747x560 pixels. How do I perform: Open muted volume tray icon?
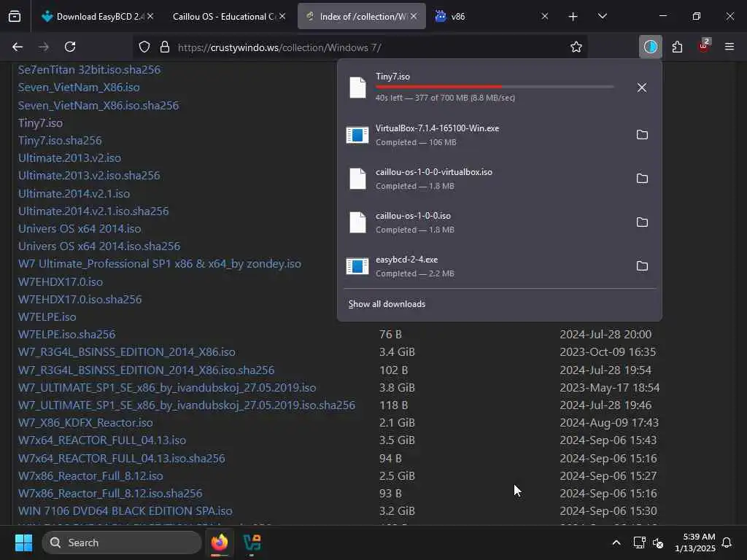(659, 542)
